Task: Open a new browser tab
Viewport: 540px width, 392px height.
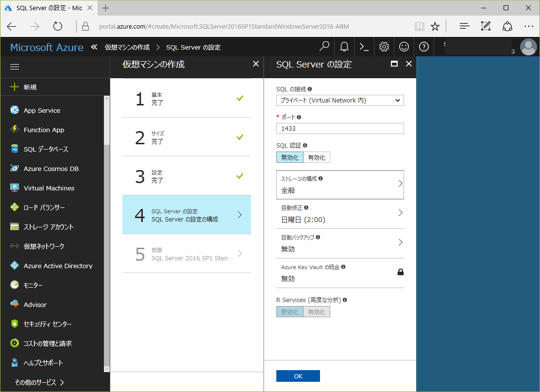Action: tap(106, 8)
